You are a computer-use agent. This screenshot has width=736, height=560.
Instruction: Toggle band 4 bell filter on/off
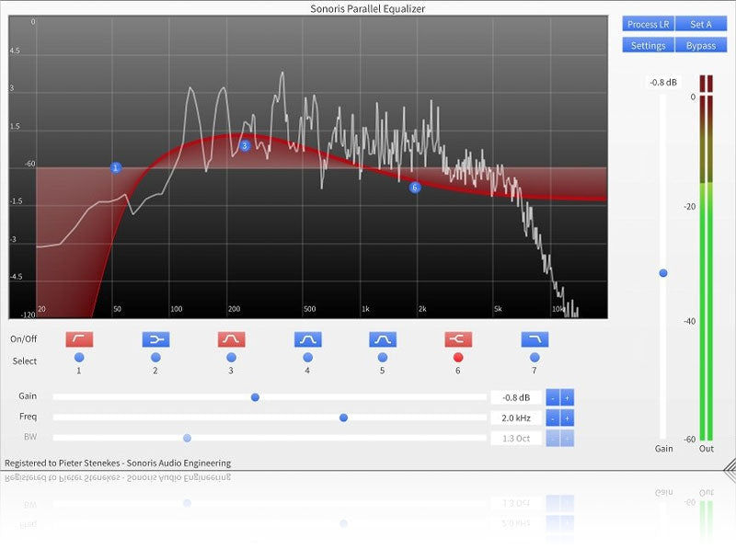tap(308, 339)
